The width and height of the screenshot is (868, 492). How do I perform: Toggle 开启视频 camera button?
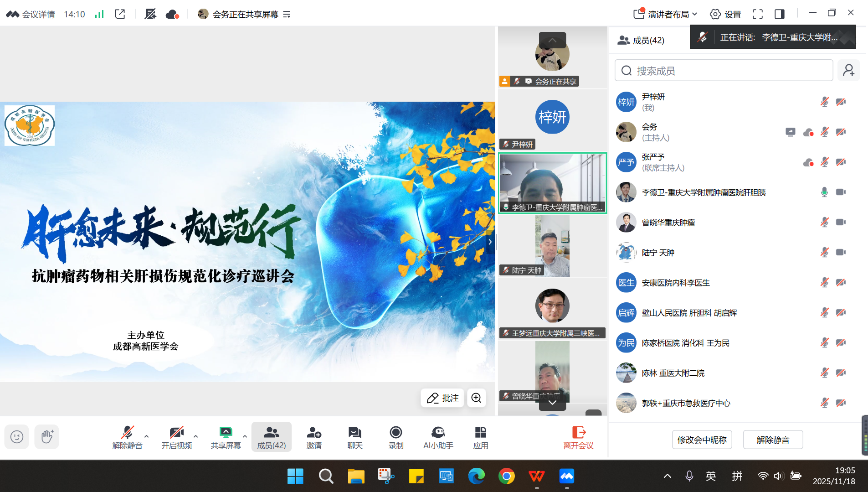point(176,437)
